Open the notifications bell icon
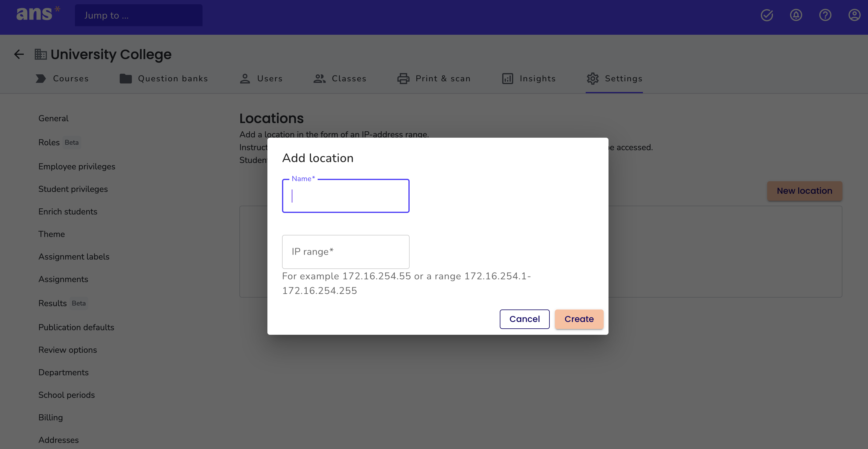Screen dimensions: 868x449 796,15
